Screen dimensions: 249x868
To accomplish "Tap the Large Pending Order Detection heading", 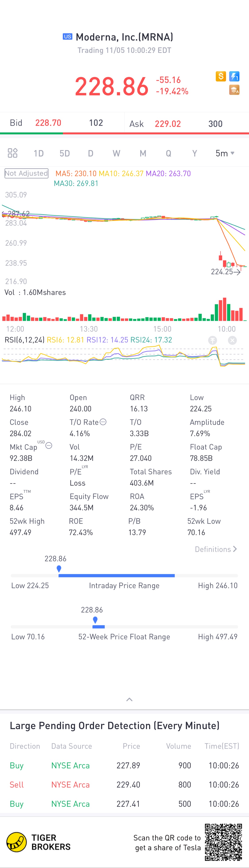I will [114, 725].
